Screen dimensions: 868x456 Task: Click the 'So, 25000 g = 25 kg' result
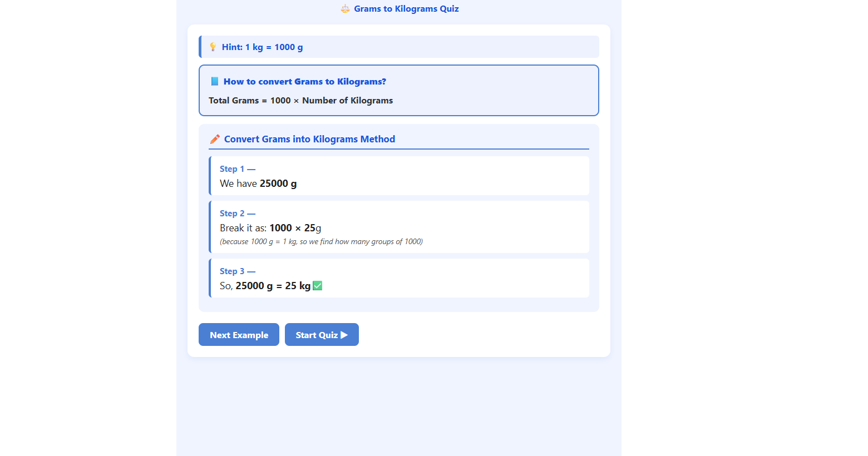pyautogui.click(x=265, y=286)
